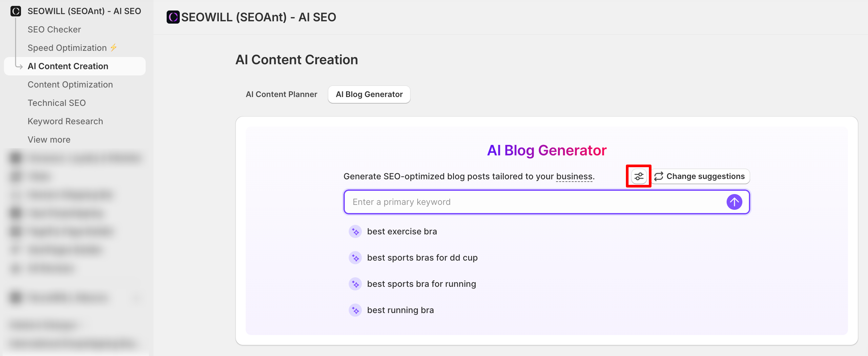Screen dimensions: 868x356
Task: Click the lightning bolt next to Speed Optimization
Action: pos(114,48)
